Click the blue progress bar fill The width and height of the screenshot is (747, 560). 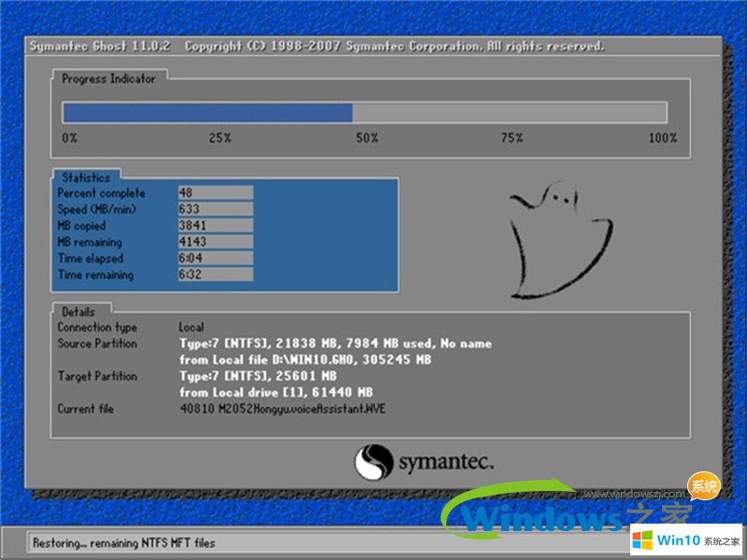pyautogui.click(x=207, y=113)
